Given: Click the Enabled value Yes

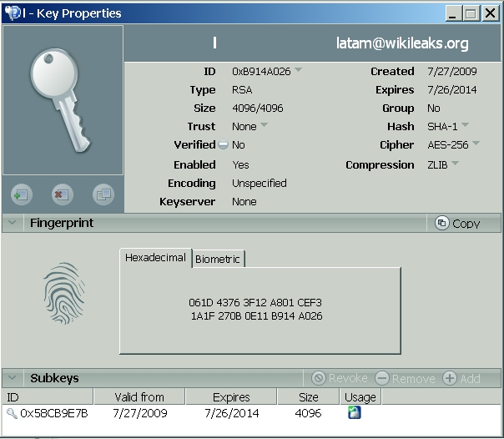Looking at the screenshot, I should (240, 165).
